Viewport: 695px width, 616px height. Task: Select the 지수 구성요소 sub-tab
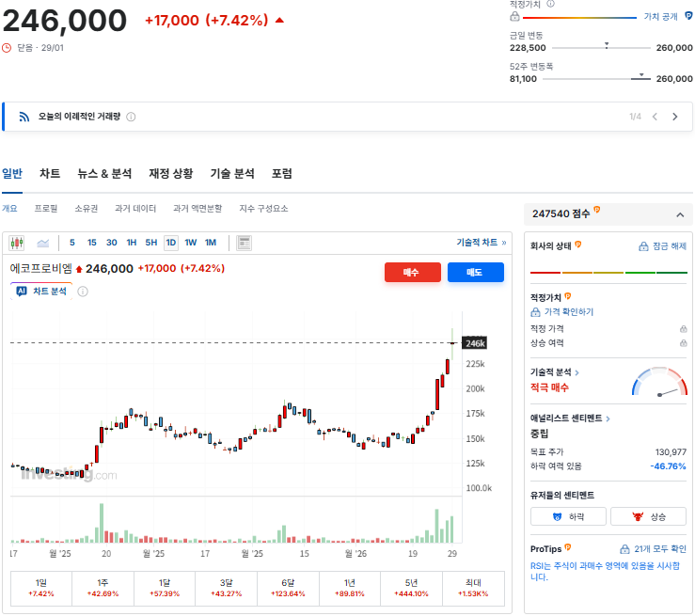point(263,208)
